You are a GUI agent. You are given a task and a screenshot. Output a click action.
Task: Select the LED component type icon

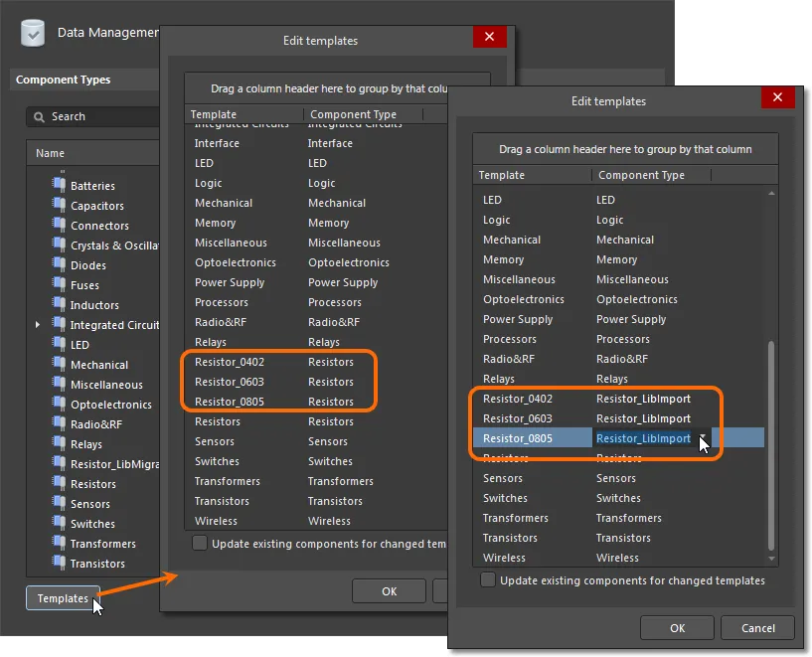(58, 344)
